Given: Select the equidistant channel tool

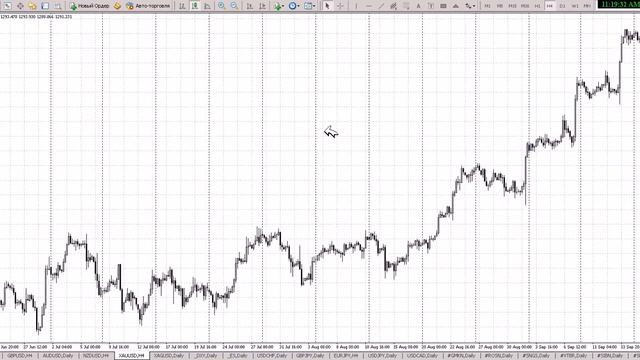Looking at the screenshot, I should 393,6.
